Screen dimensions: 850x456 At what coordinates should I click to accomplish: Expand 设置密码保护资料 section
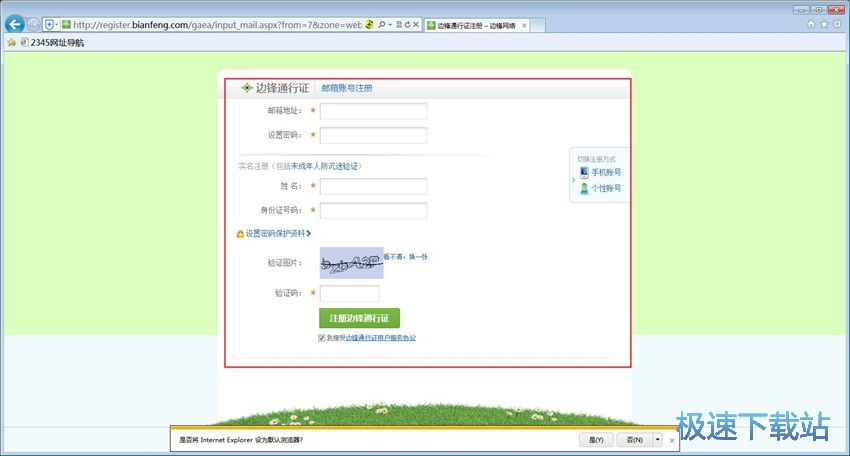[x=278, y=234]
